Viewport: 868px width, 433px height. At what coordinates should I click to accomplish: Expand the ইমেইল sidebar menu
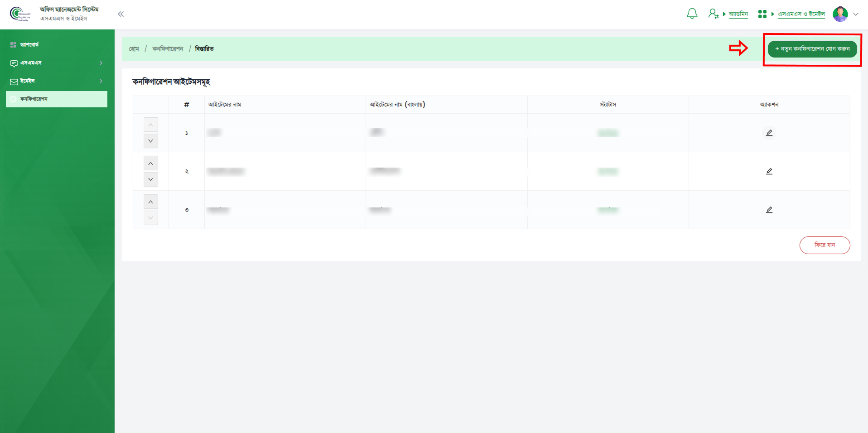(56, 81)
